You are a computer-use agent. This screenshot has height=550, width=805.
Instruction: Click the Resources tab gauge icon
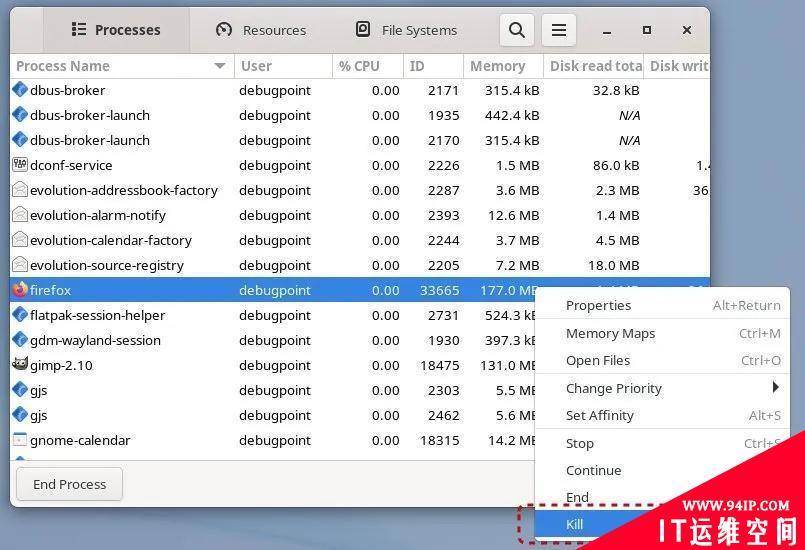click(x=224, y=29)
